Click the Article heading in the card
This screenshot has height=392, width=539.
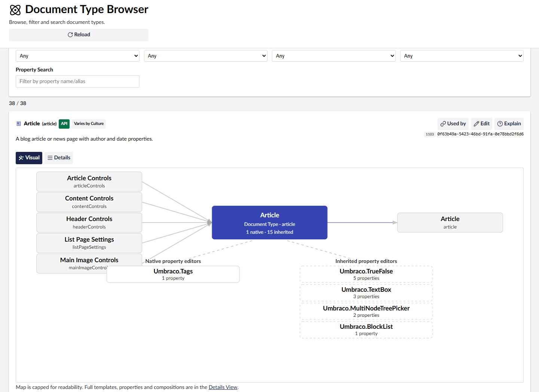point(32,123)
